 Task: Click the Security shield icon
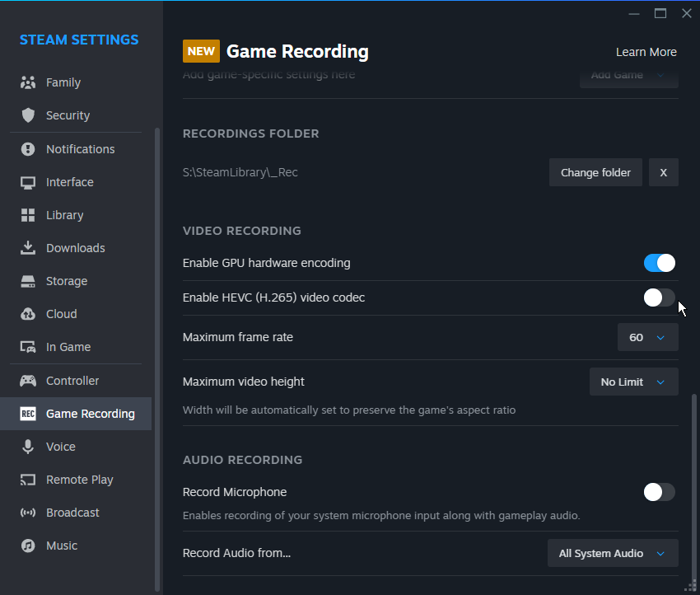tap(28, 115)
